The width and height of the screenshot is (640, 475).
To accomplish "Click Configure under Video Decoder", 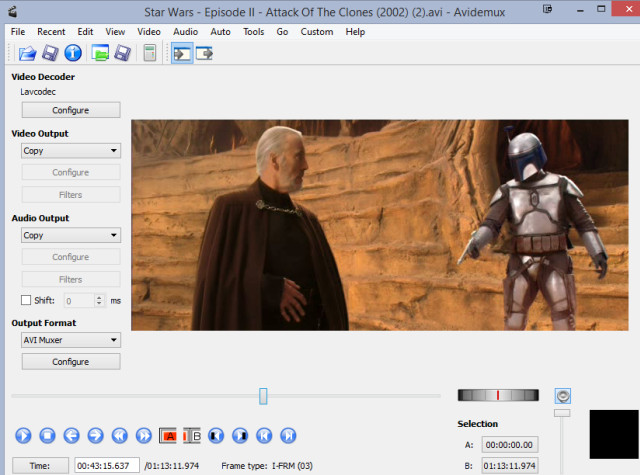I will coord(70,110).
